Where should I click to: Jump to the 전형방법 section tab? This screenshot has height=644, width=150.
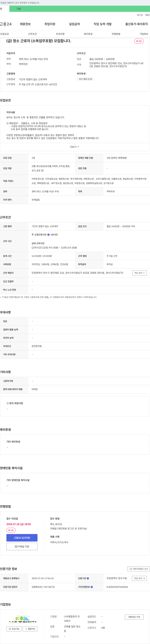(116, 34)
